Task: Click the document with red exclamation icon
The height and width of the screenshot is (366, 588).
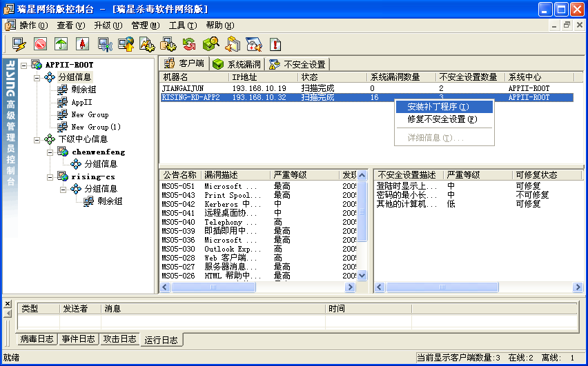Action: pos(275,44)
